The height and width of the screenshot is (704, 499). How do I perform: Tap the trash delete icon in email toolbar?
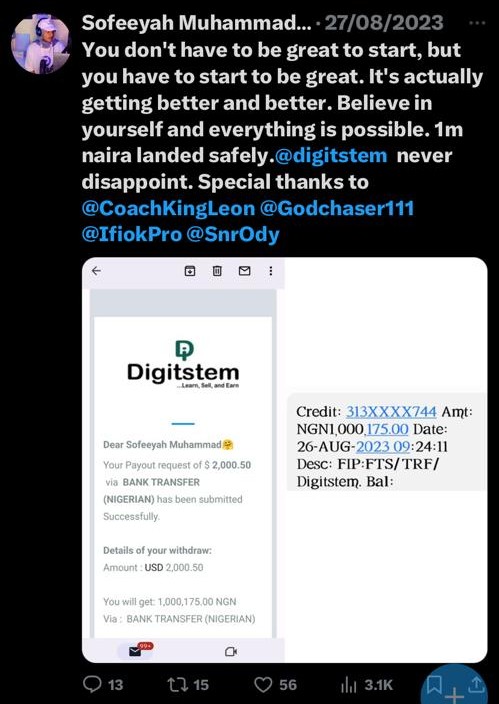point(217,271)
